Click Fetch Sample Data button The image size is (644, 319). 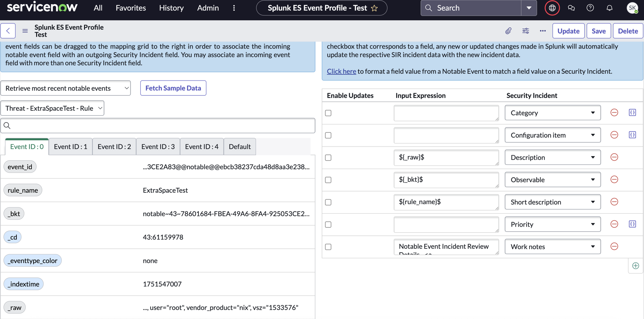pos(173,88)
